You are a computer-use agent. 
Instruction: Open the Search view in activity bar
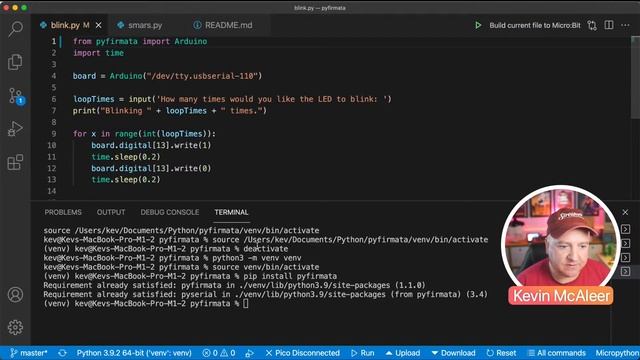16,29
